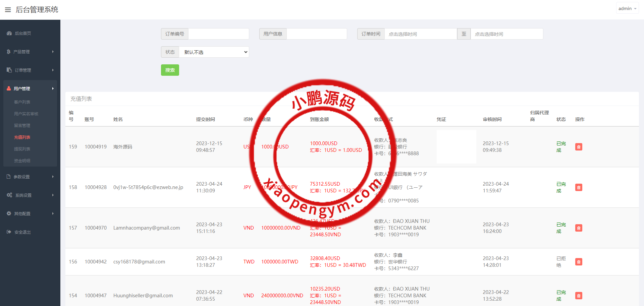Delete recharge record 159 via trash icon
Image resolution: width=644 pixels, height=306 pixels.
579,147
